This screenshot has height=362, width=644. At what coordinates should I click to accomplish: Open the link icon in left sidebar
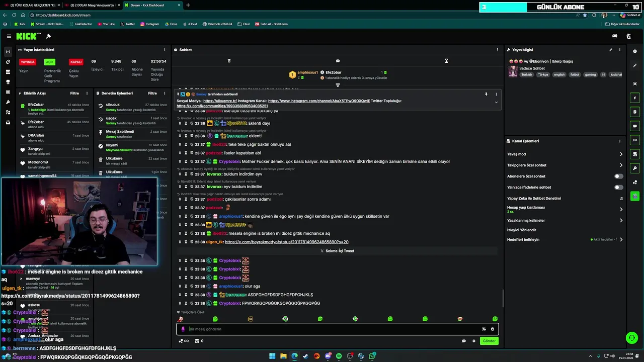click(8, 62)
